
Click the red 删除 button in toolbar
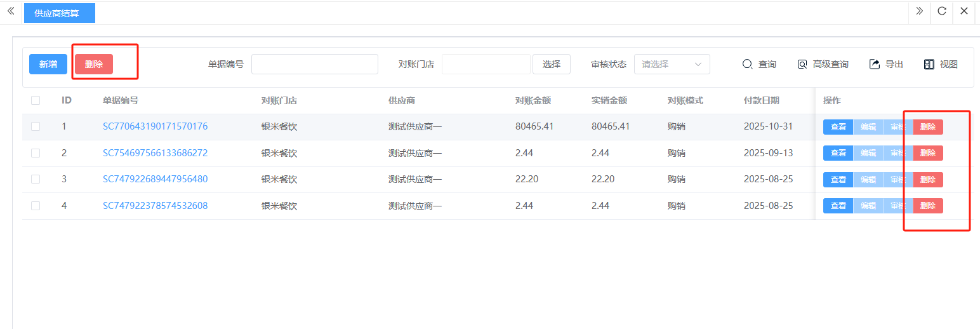[94, 64]
